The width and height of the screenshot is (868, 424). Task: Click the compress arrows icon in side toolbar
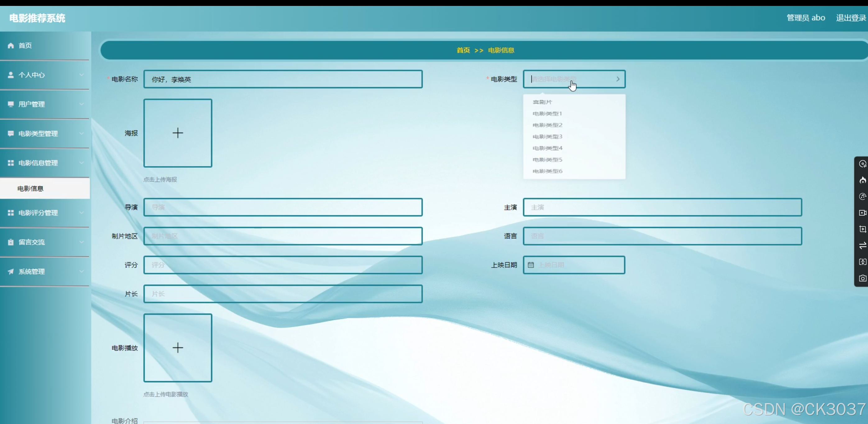862,262
